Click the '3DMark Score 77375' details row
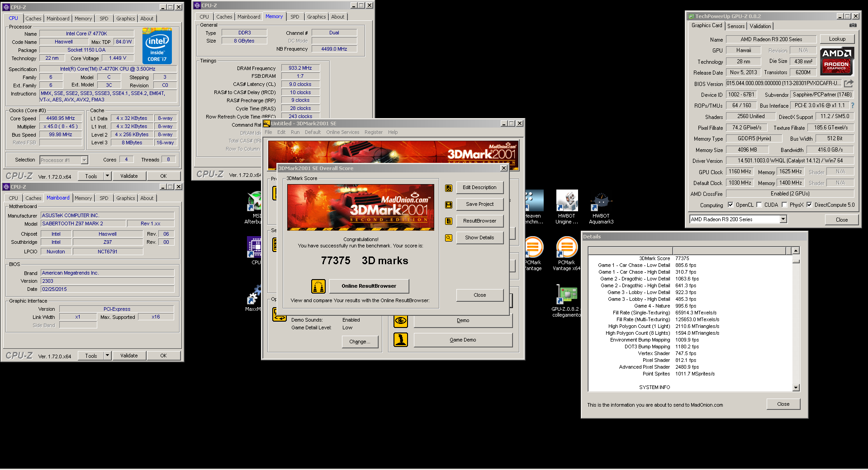This screenshot has height=470, width=868. coord(691,258)
